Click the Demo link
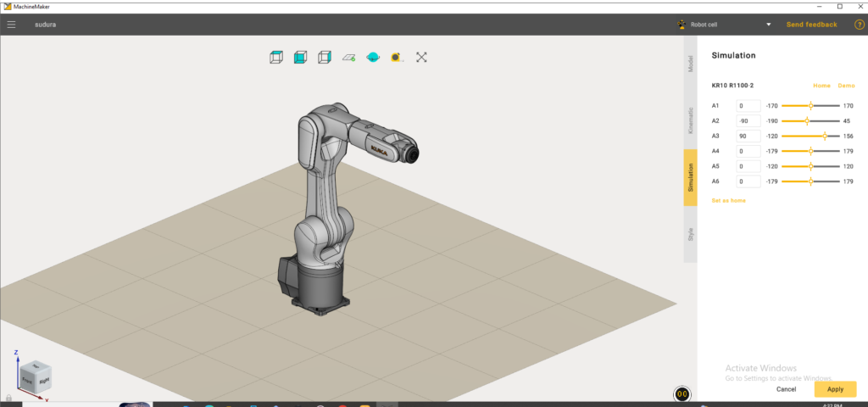 click(x=846, y=86)
